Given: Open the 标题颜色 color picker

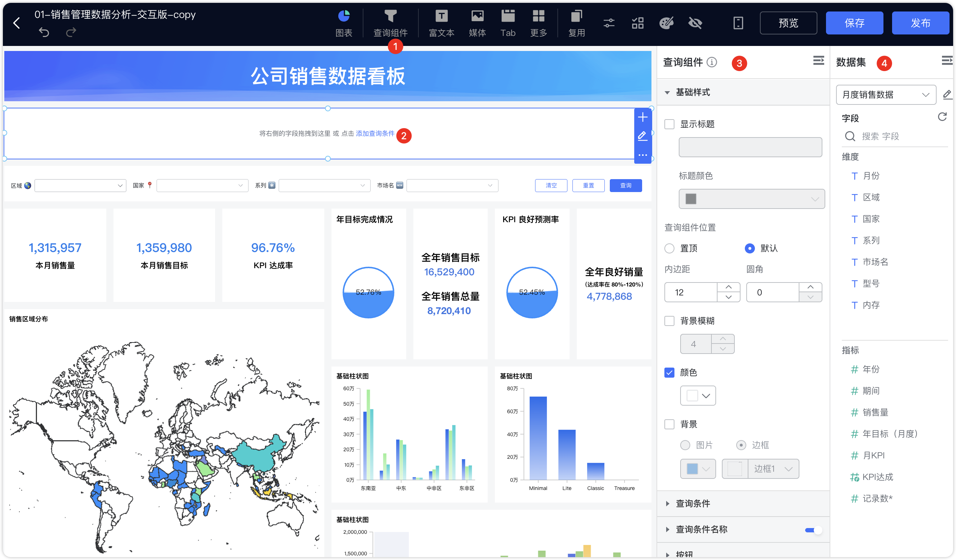Looking at the screenshot, I should click(752, 199).
